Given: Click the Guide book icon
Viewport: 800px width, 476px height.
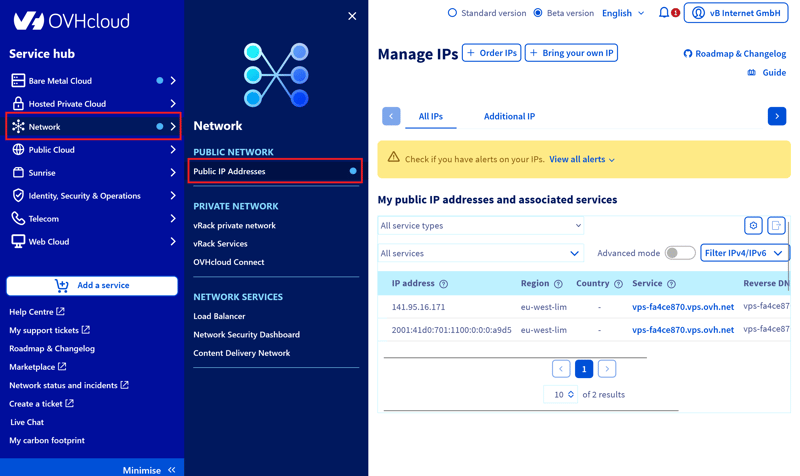Looking at the screenshot, I should pyautogui.click(x=752, y=73).
